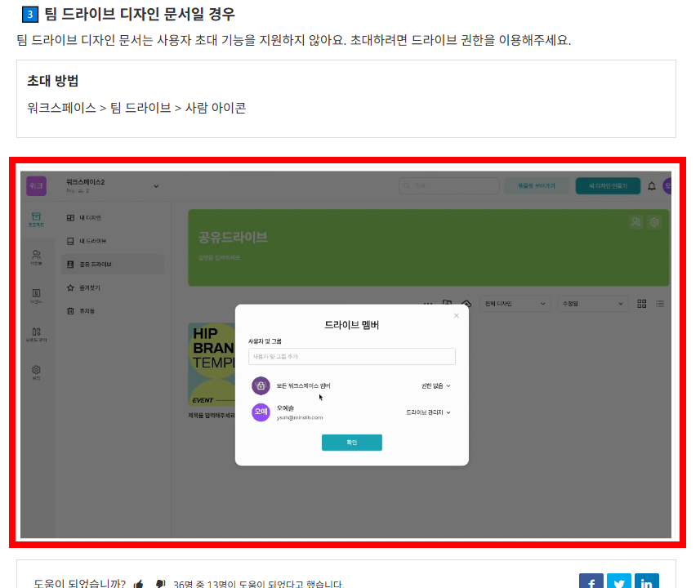Image resolution: width=700 pixels, height=588 pixels.
Task: Click the LinkedIn share icon
Action: [x=646, y=581]
